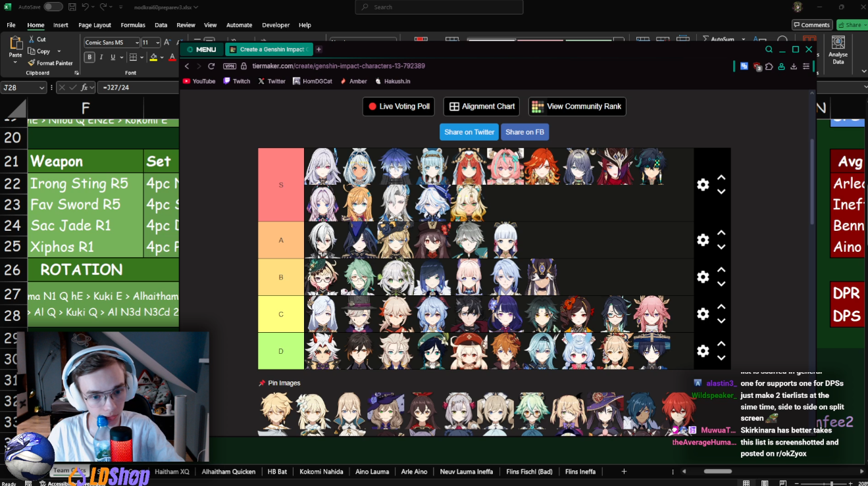Share the tier list on FB
Image resolution: width=868 pixels, height=486 pixels.
pyautogui.click(x=524, y=132)
